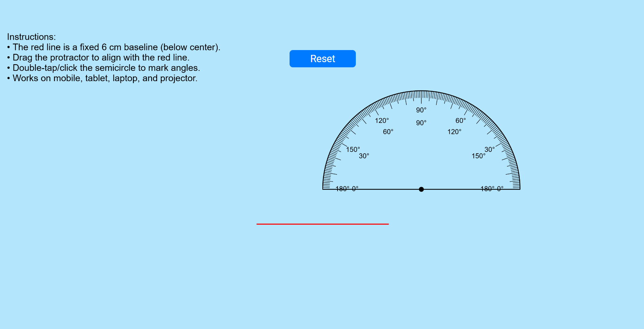Viewport: 644px width, 329px height.
Task: Select the 120° label on protractor's left side
Action: 382,120
